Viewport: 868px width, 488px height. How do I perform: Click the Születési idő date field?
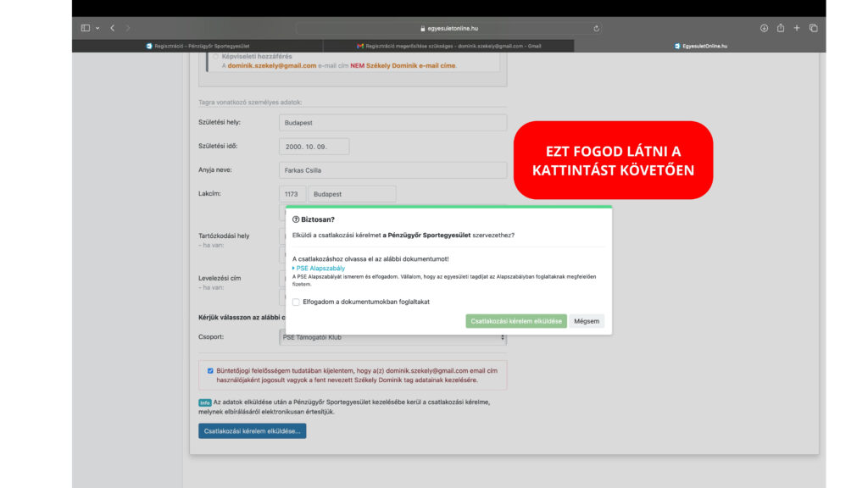314,147
